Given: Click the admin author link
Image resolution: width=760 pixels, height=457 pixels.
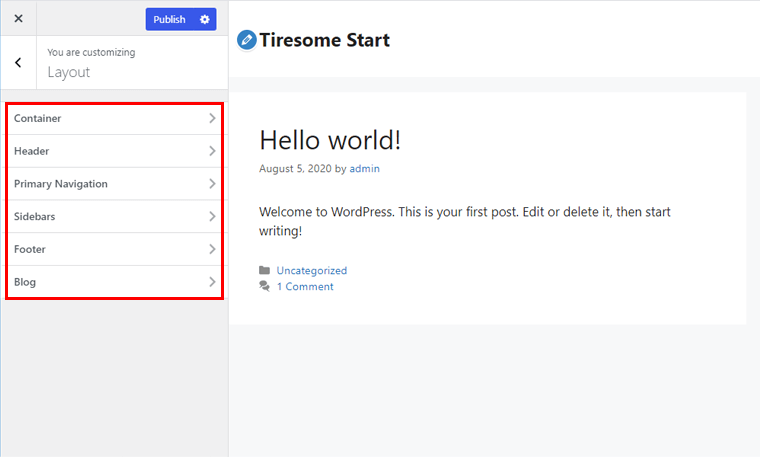Looking at the screenshot, I should coord(364,169).
